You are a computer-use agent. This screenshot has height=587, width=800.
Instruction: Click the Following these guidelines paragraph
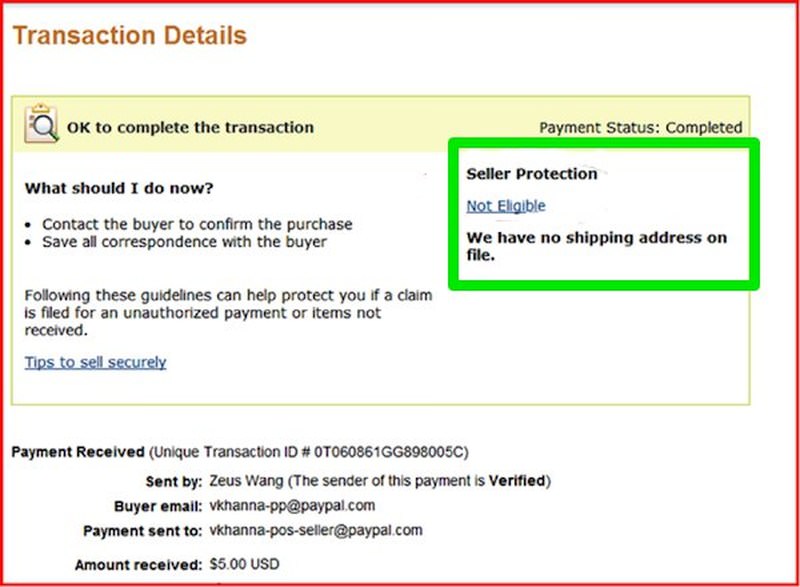[228, 313]
